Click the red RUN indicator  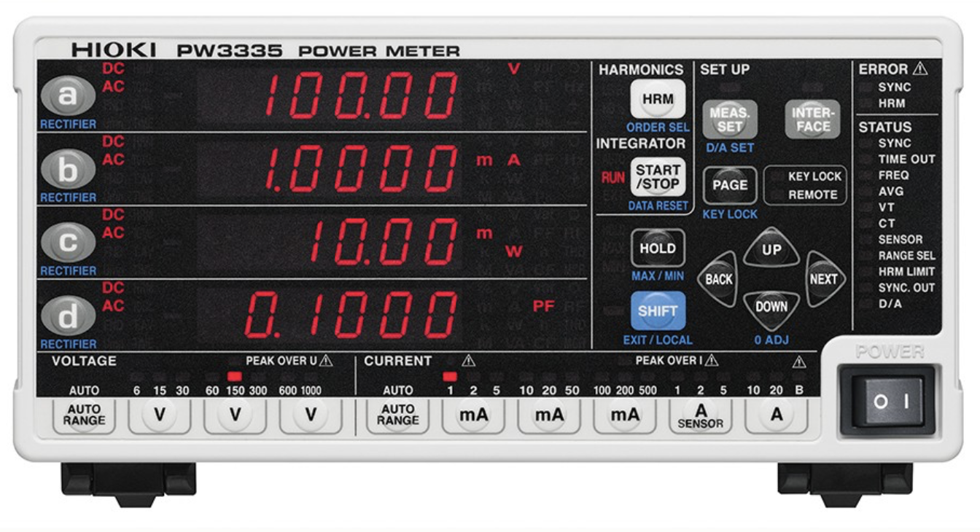[613, 177]
